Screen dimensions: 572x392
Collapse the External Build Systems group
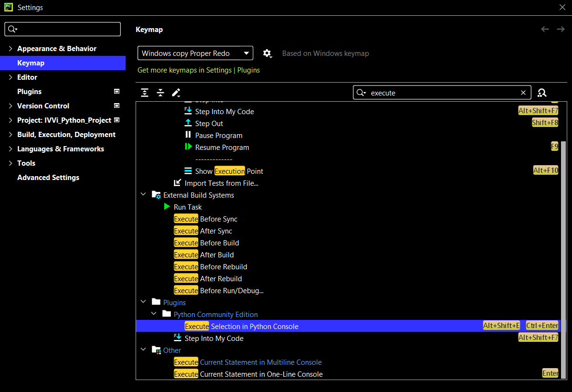[x=143, y=195]
